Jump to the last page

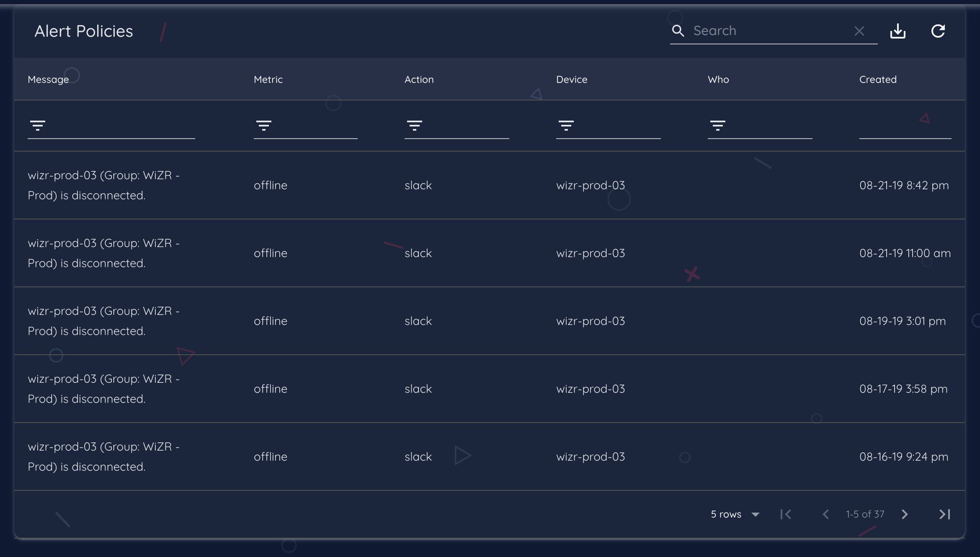pos(944,514)
